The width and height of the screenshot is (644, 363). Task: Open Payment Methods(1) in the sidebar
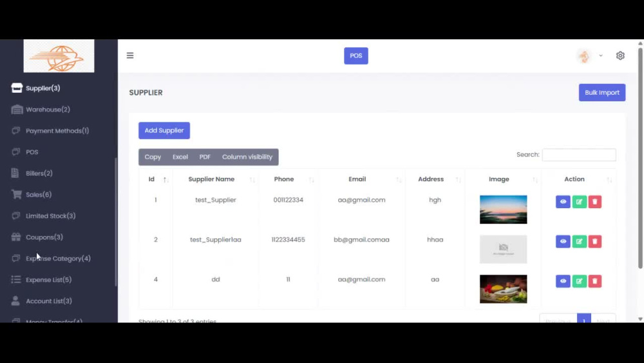57,131
